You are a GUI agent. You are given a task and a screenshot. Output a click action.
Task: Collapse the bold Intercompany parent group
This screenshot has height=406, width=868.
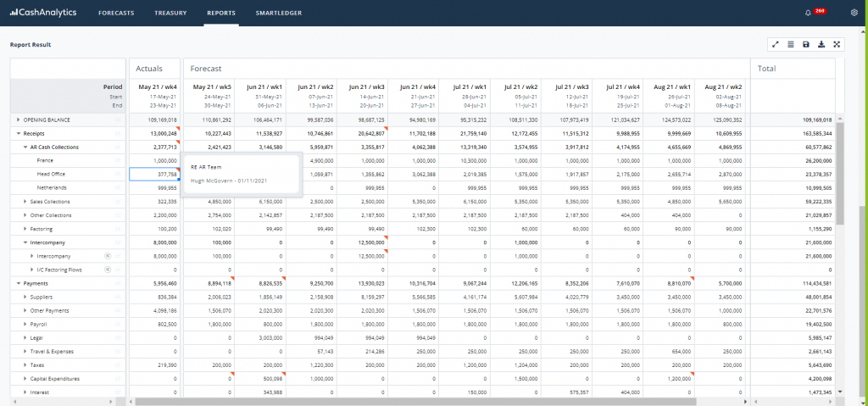pyautogui.click(x=25, y=242)
